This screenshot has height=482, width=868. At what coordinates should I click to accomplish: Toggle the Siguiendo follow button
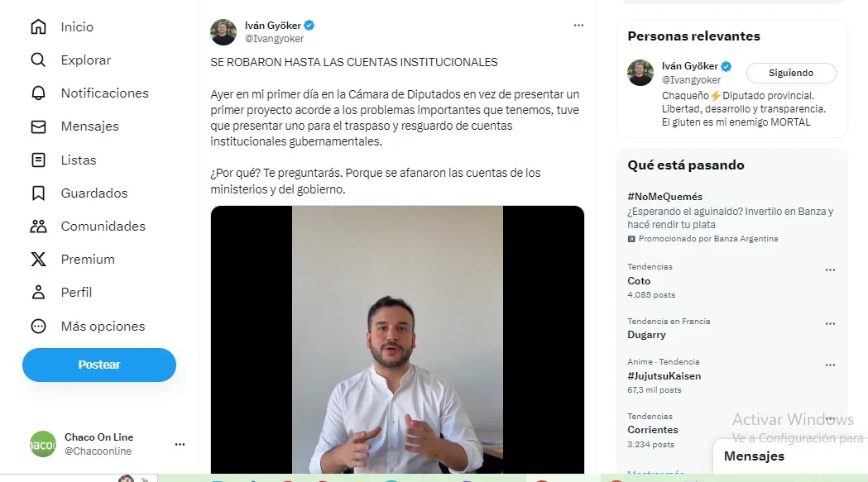pyautogui.click(x=791, y=73)
